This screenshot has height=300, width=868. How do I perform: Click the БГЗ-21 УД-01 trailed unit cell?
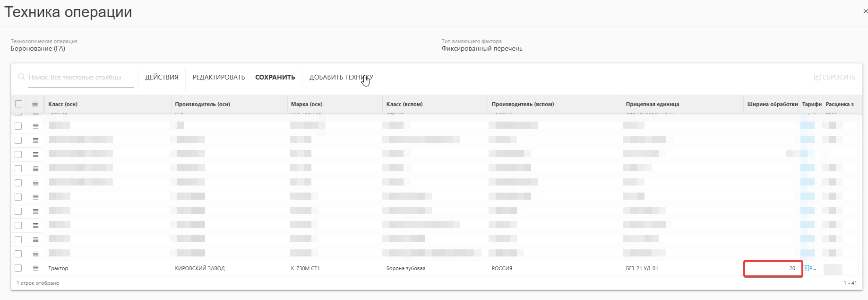642,268
